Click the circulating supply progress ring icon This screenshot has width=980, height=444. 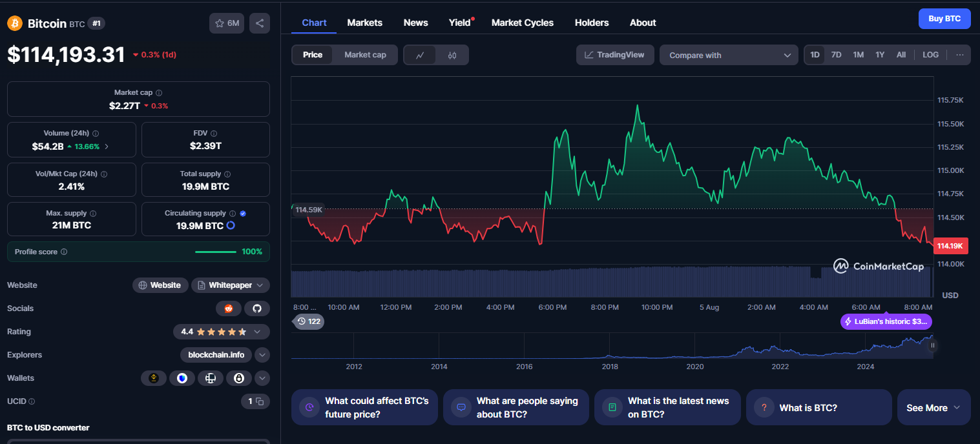(x=231, y=226)
